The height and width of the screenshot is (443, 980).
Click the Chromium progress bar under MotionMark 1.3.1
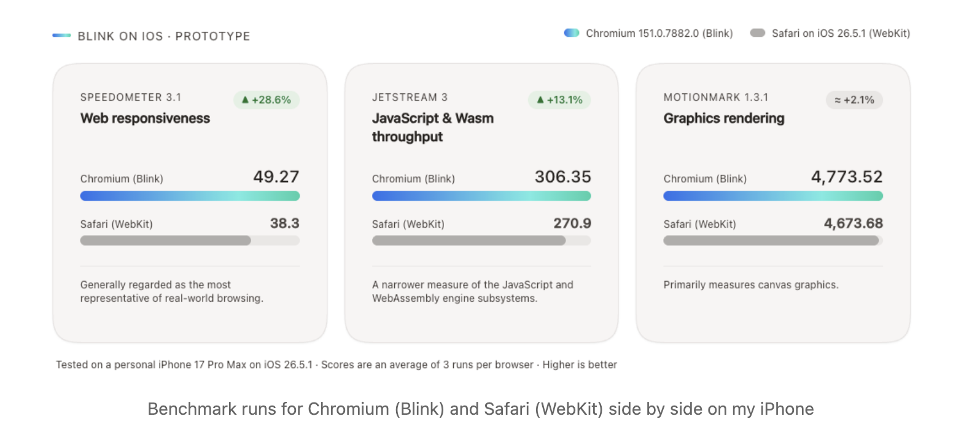click(x=773, y=196)
